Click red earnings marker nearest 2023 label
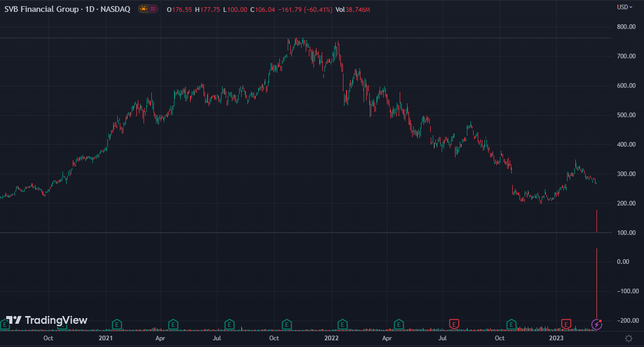644x347 pixels. tap(567, 324)
